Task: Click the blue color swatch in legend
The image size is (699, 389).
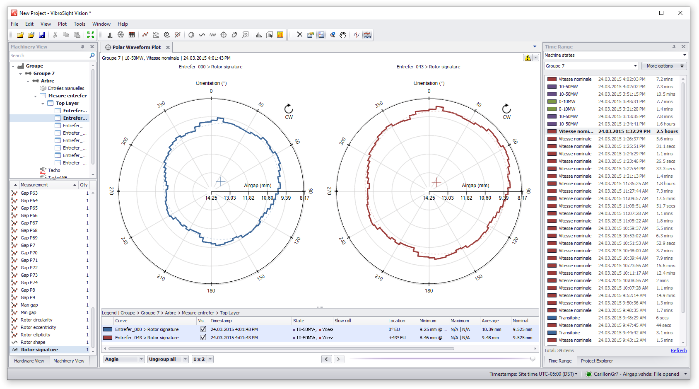Action: pos(107,329)
